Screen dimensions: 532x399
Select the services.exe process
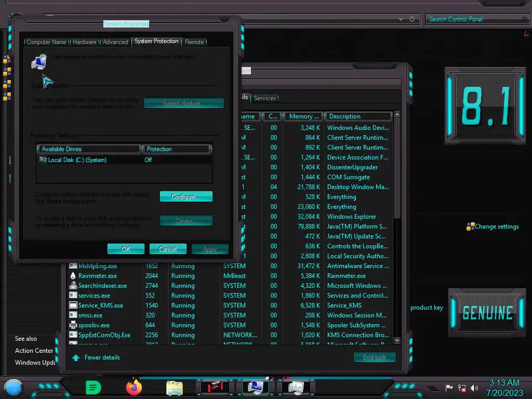tap(231, 296)
